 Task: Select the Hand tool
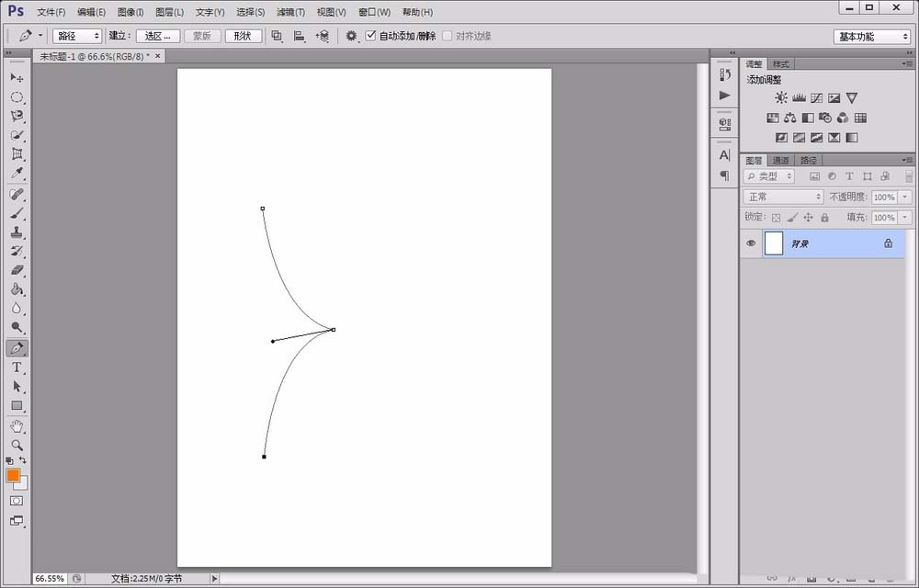pos(17,425)
